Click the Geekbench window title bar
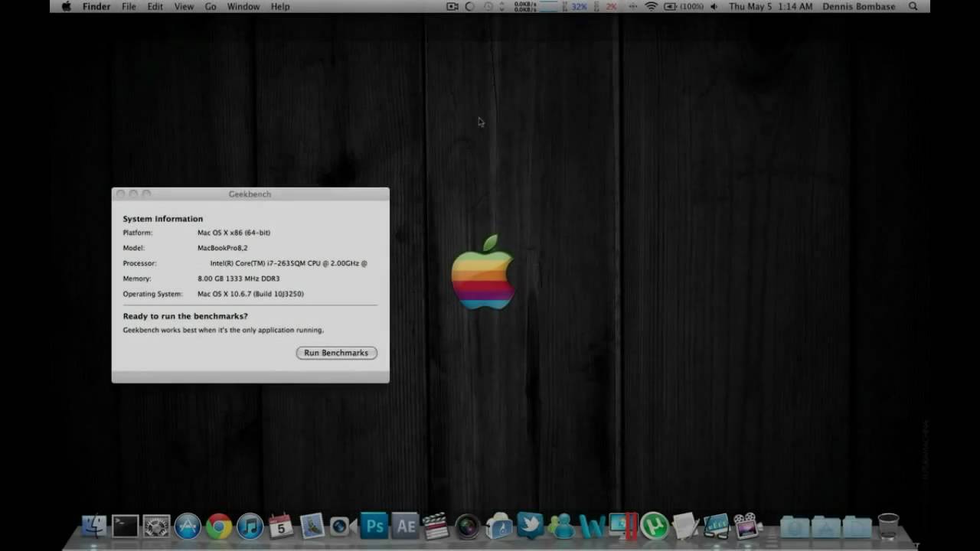The image size is (980, 551). click(x=250, y=194)
